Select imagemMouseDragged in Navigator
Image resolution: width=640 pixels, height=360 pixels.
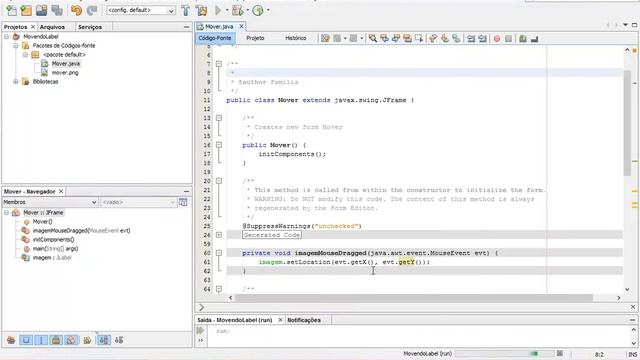point(81,231)
